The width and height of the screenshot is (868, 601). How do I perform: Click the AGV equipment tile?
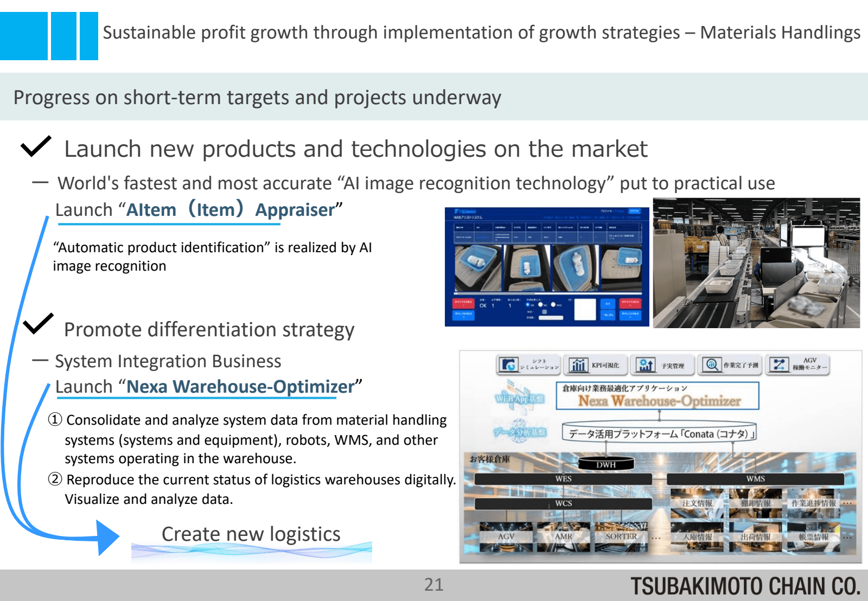coord(506,537)
